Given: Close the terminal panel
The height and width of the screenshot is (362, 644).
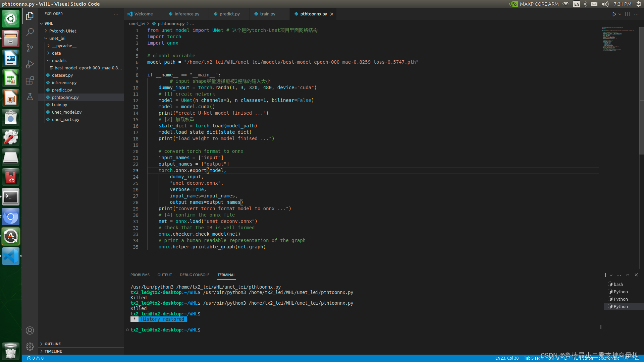Looking at the screenshot, I should tap(636, 275).
